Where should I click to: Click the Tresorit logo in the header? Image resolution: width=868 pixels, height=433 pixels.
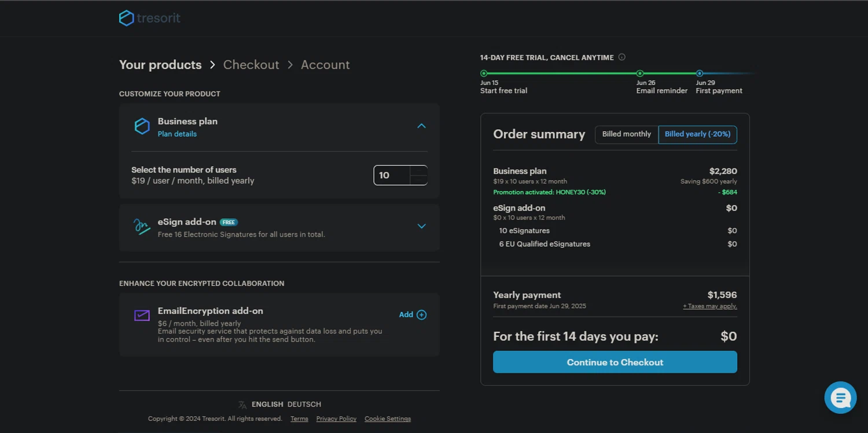click(150, 18)
